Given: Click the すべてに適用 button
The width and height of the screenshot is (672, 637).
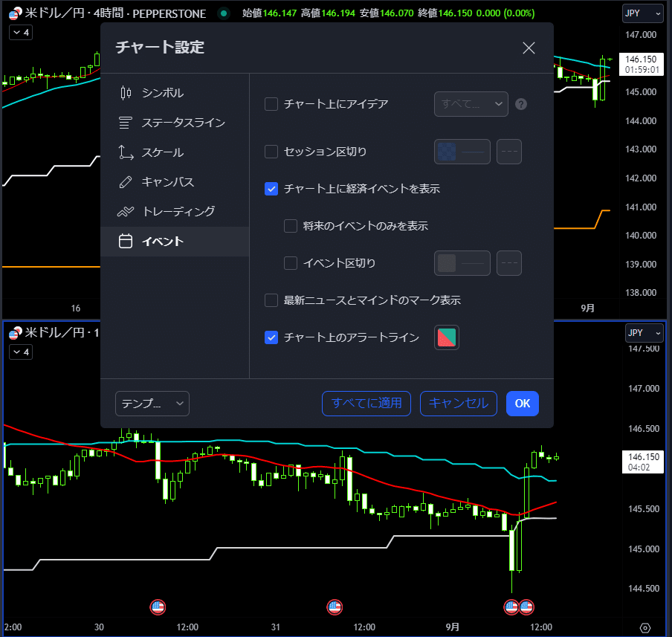Looking at the screenshot, I should (366, 404).
